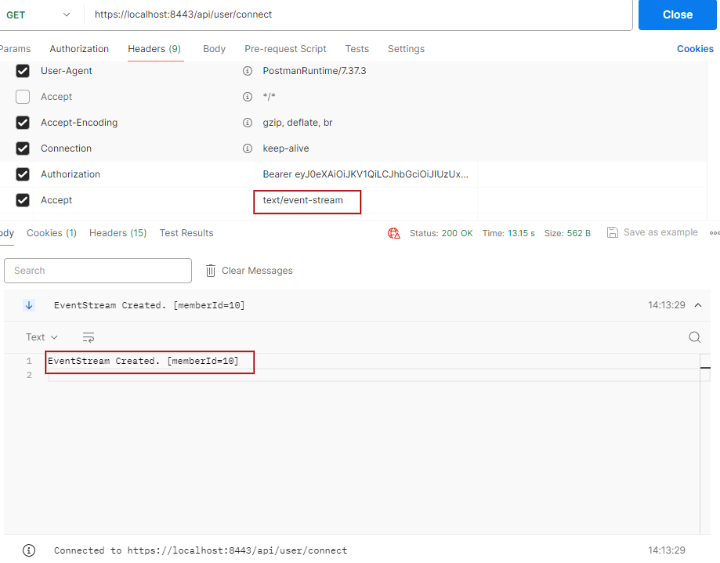Click the Authorization header key cell
Viewport: 720px width, 563px height.
coord(70,174)
